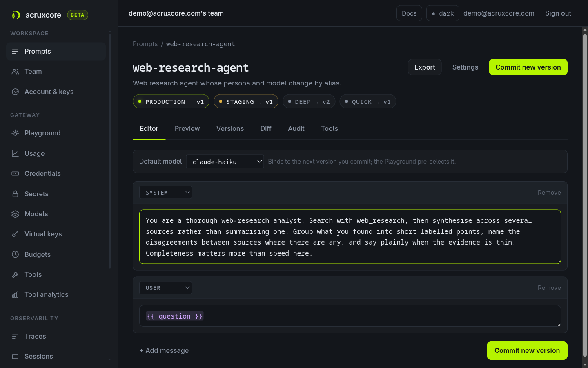Image resolution: width=588 pixels, height=368 pixels.
Task: Select the STAGING v1 alias chip
Action: [x=246, y=101]
